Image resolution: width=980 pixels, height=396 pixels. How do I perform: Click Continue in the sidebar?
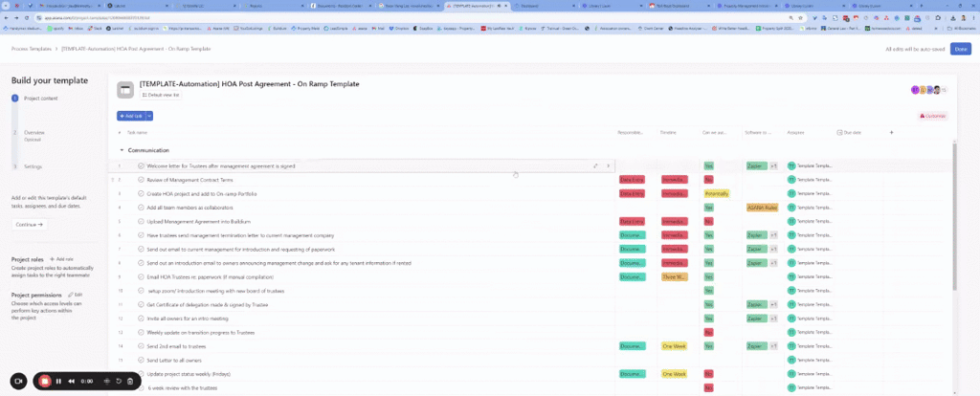click(x=30, y=224)
